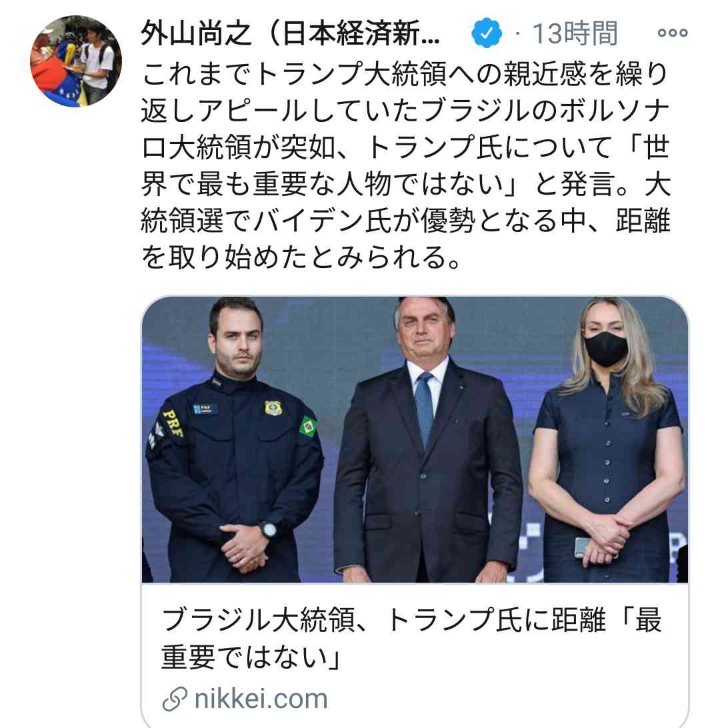Open the tweet's 13時間 timestamp

(575, 33)
